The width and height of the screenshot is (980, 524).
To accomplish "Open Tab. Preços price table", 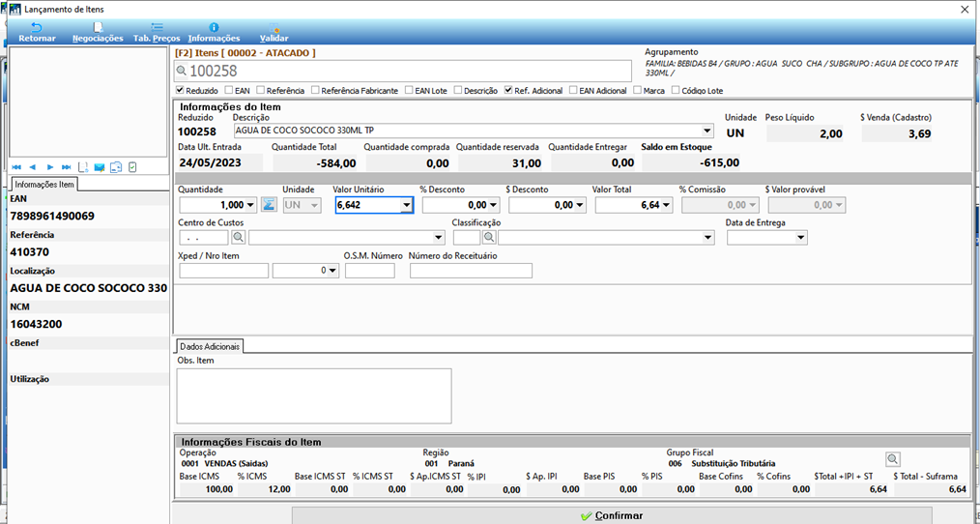I will pyautogui.click(x=157, y=33).
